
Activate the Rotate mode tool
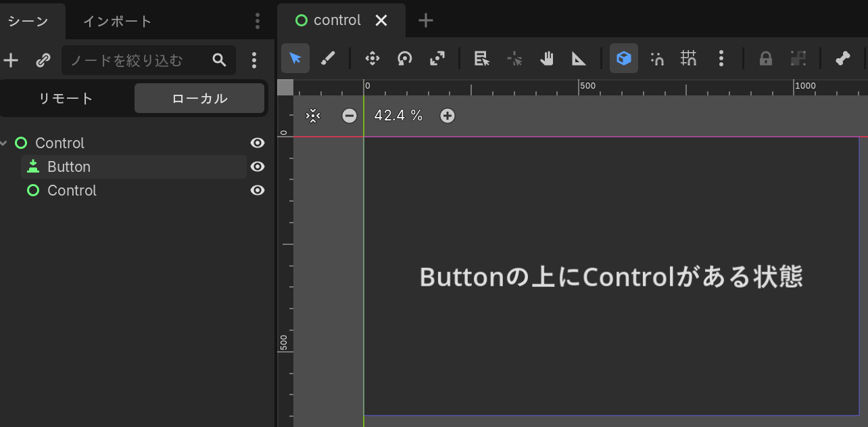[404, 58]
